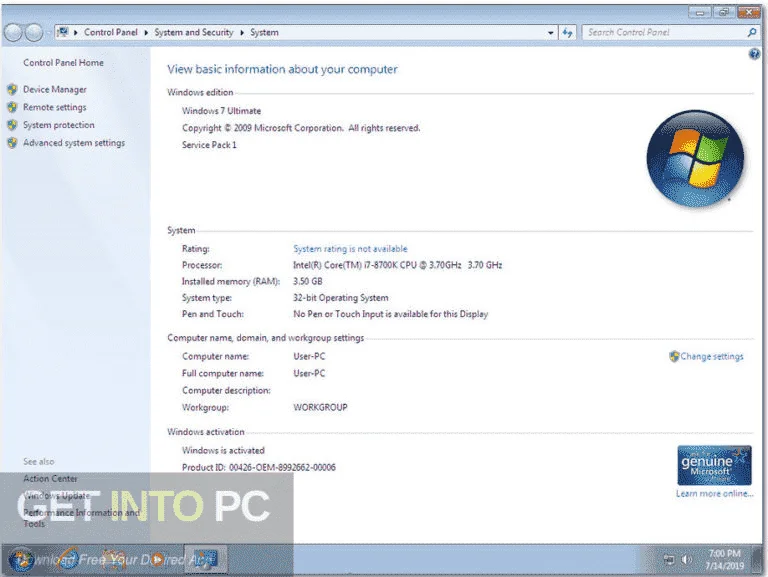The image size is (768, 577).
Task: Click the Remote settings shield icon
Action: coord(12,107)
